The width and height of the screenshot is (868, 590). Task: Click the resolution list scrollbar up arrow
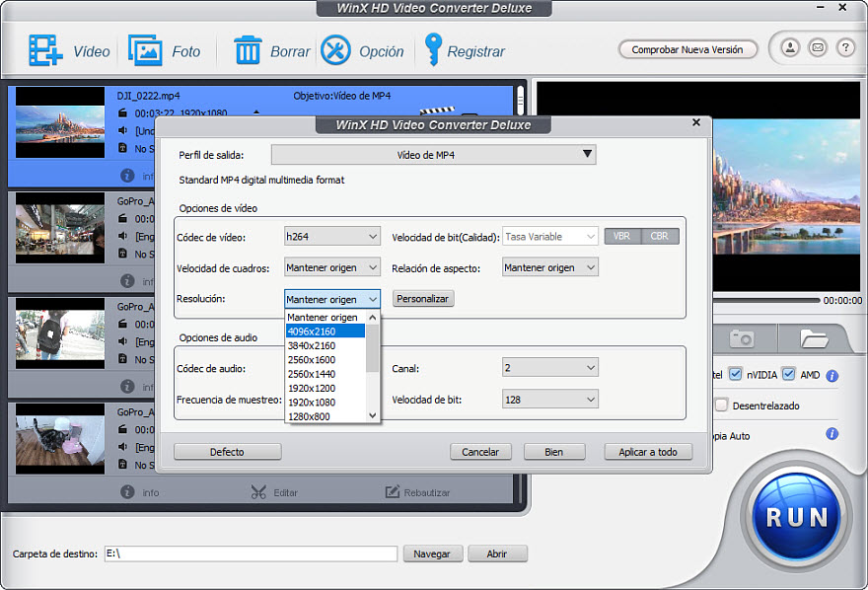(373, 318)
